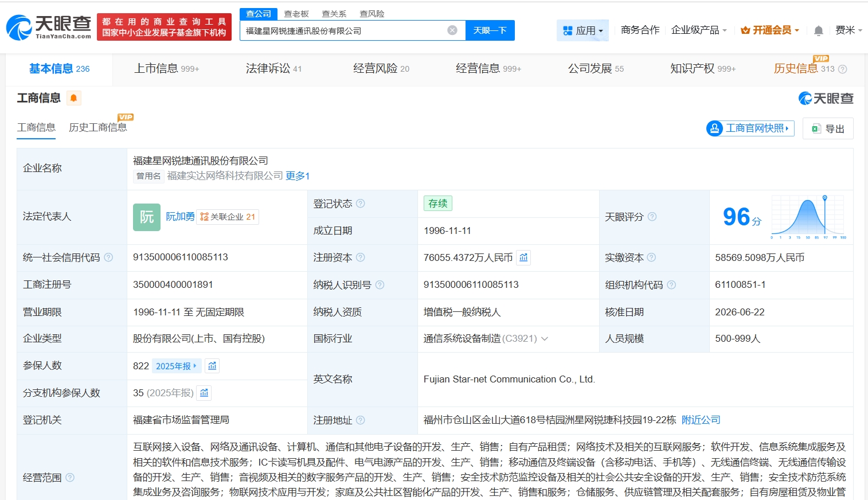
Task: Click the 存续 status tag
Action: click(438, 204)
